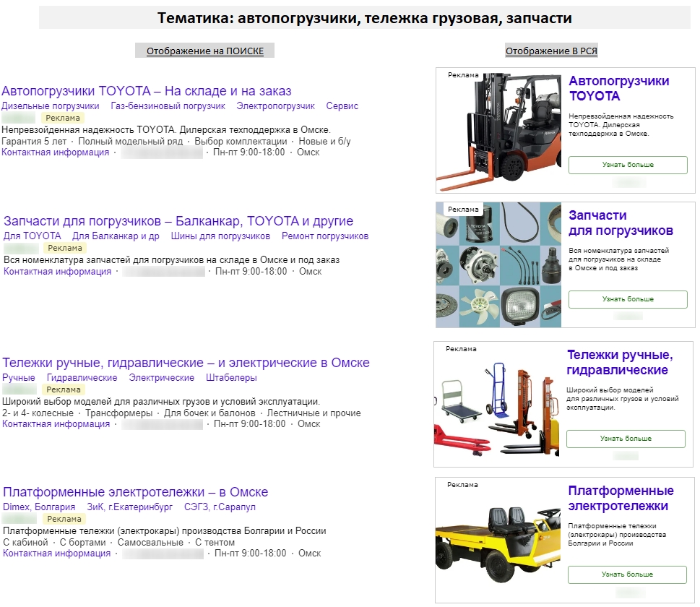Click the Самосвальные callout text
This screenshot has width=700, height=607.
(150, 542)
